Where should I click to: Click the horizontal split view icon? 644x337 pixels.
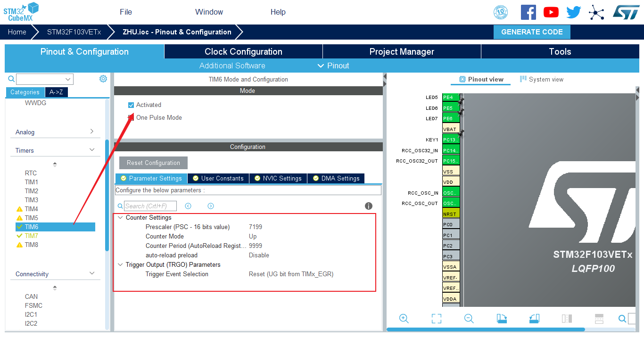(x=599, y=319)
